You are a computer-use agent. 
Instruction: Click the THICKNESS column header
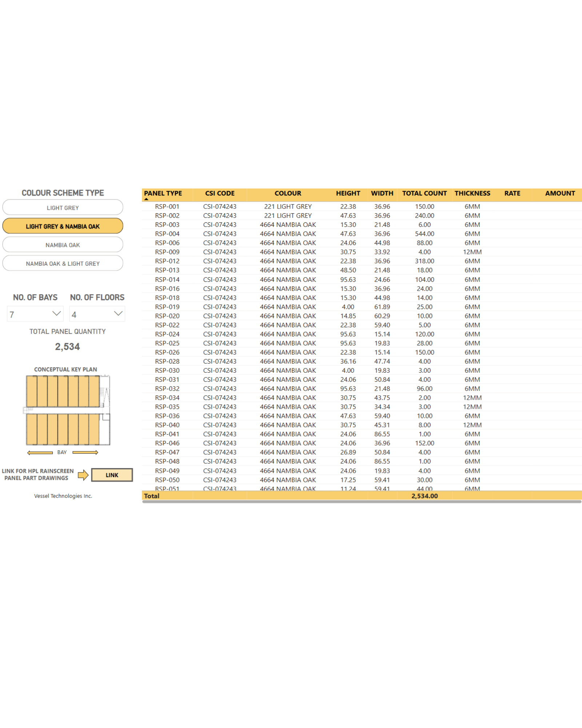point(472,193)
